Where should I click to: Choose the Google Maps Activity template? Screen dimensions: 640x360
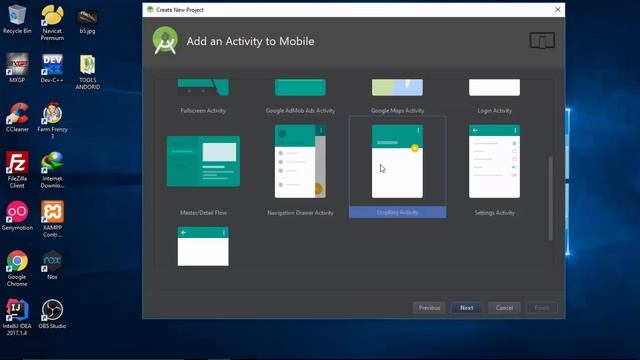click(x=397, y=96)
